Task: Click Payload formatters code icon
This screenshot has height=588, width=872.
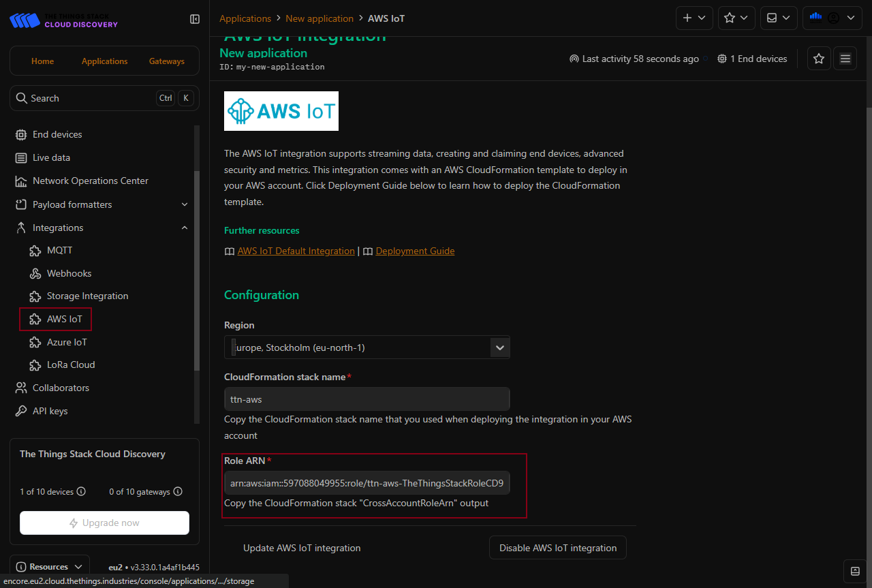Action: coord(21,204)
